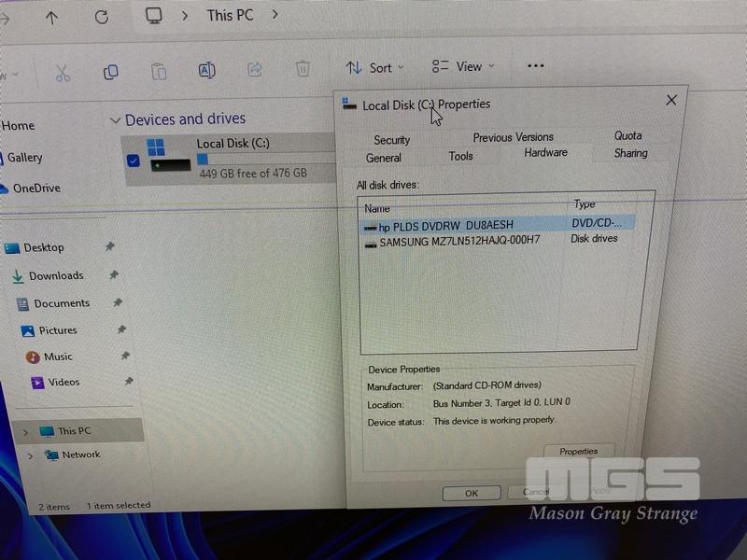
Task: Select SAMSUNG MZ7LN512HAJQ disk drive entry
Action: point(458,242)
